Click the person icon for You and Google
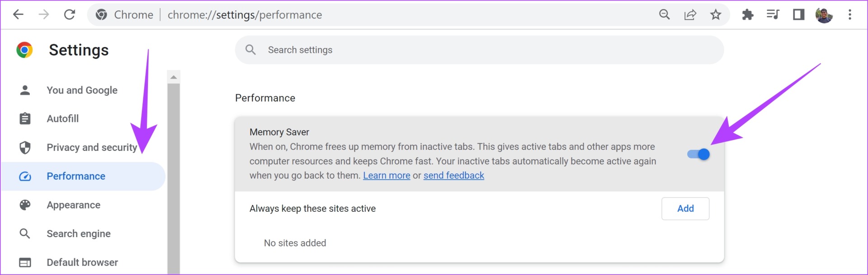This screenshot has width=868, height=275. (x=25, y=90)
